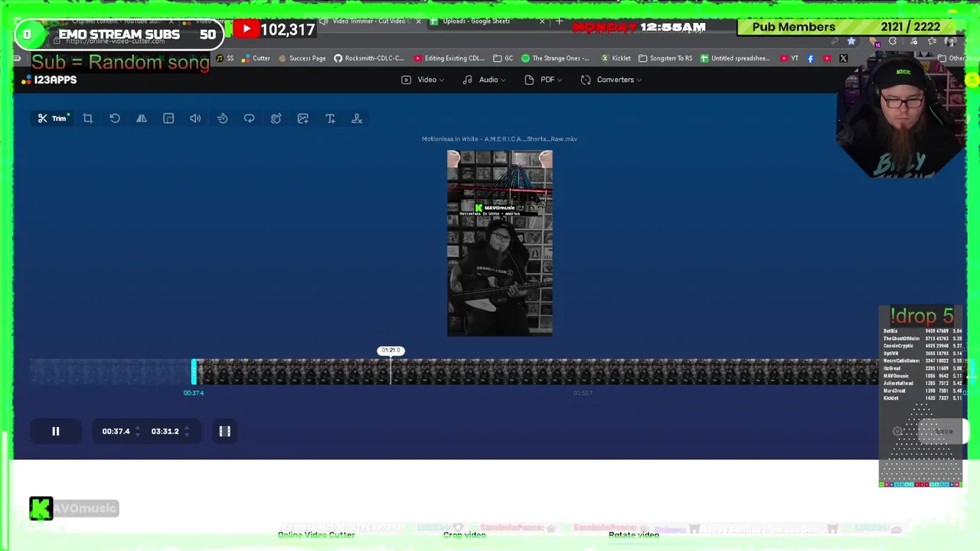Select the Add text tool icon
Image resolution: width=980 pixels, height=551 pixels.
pos(330,119)
